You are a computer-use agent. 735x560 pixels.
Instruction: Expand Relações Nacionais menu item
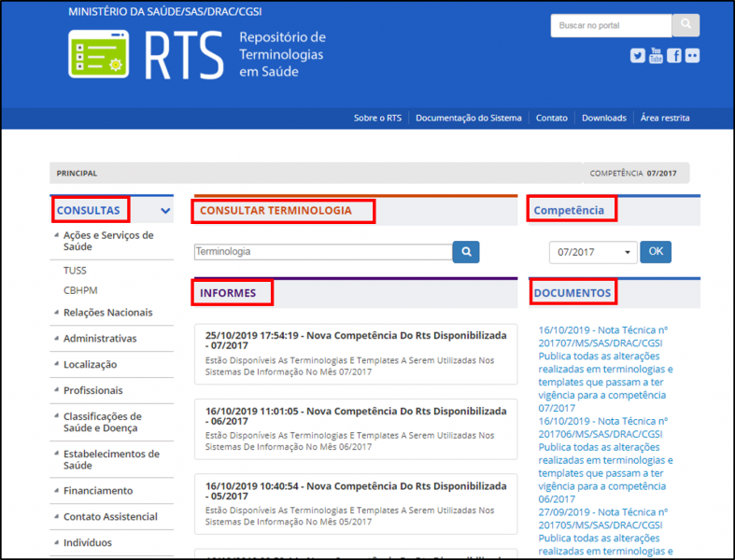click(106, 313)
